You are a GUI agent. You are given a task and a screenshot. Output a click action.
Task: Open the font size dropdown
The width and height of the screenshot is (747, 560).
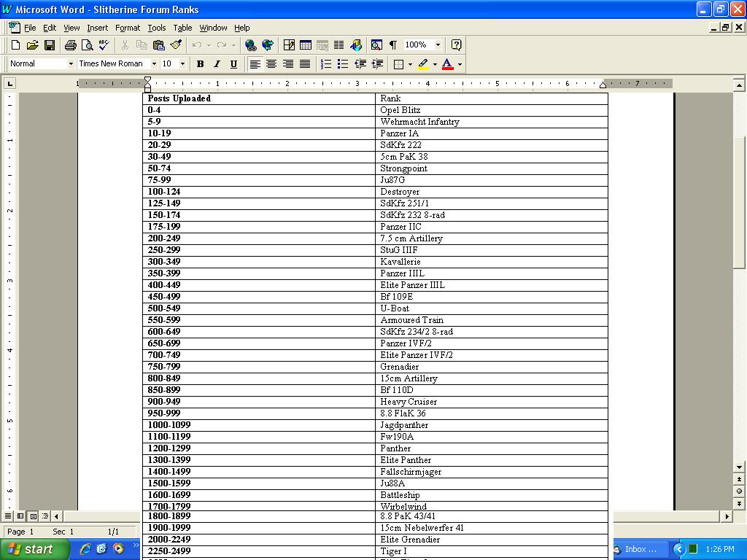[182, 63]
